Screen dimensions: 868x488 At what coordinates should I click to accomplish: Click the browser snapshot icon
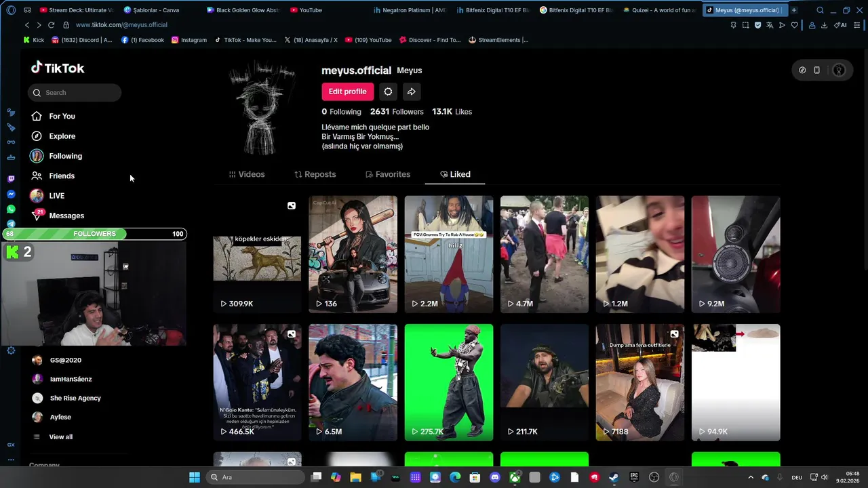pyautogui.click(x=745, y=25)
